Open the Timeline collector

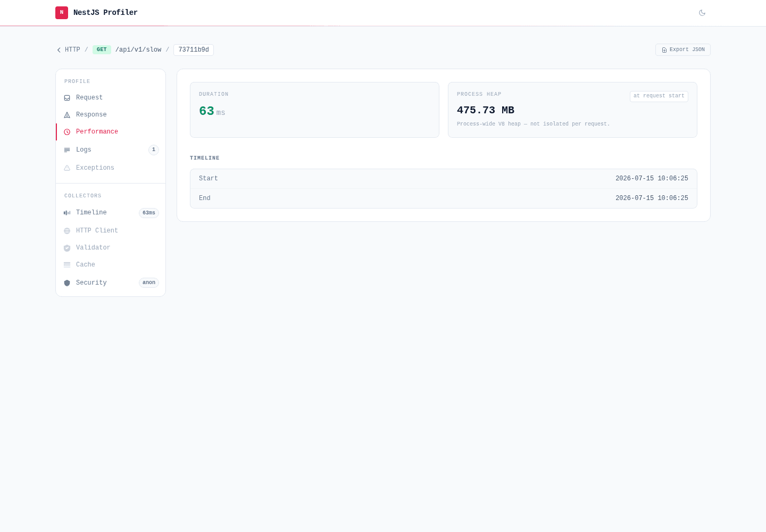[x=111, y=213]
